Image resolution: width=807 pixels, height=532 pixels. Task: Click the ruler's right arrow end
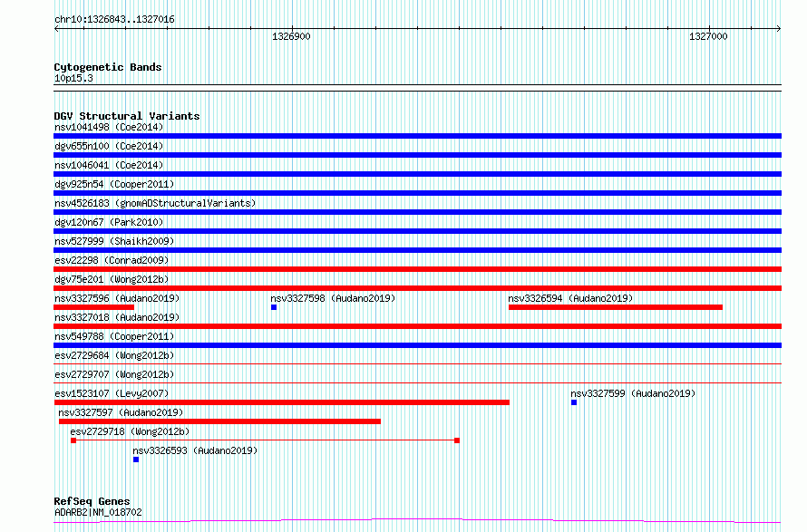pos(779,29)
